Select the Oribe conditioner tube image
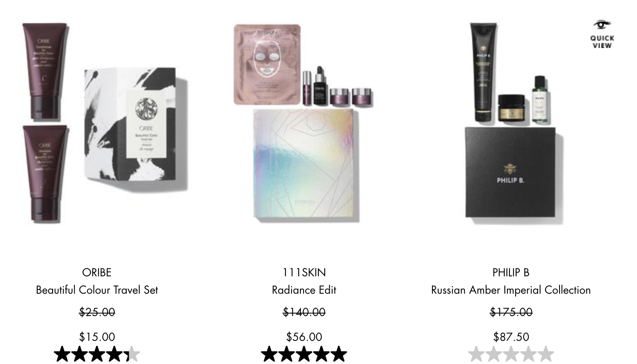The height and width of the screenshot is (364, 637). pyautogui.click(x=45, y=72)
